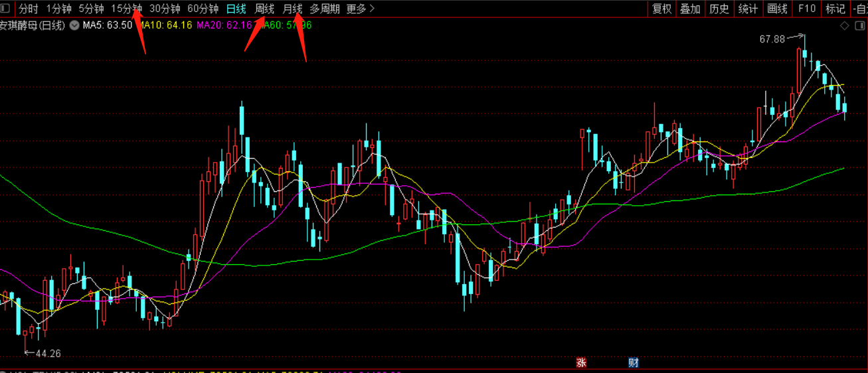
Task: Click the 44.26 low price label
Action: click(x=48, y=354)
